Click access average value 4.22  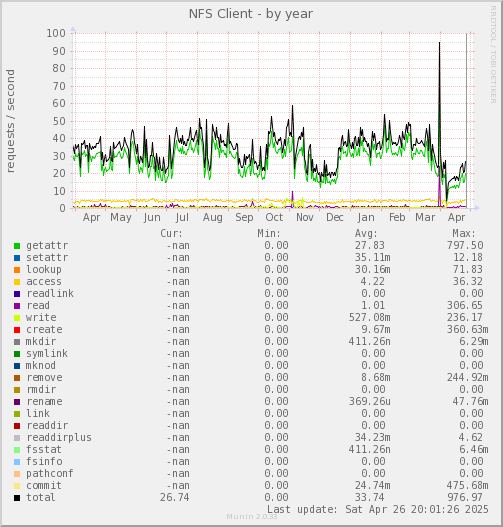(x=373, y=282)
